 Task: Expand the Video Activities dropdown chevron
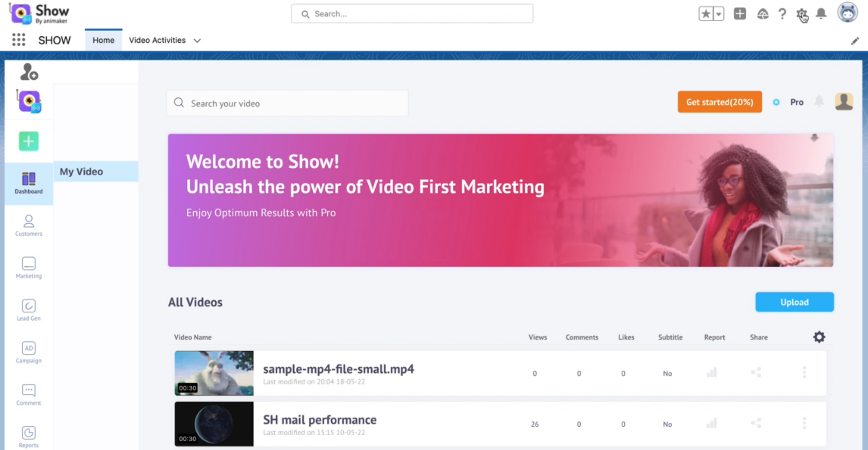pyautogui.click(x=197, y=41)
